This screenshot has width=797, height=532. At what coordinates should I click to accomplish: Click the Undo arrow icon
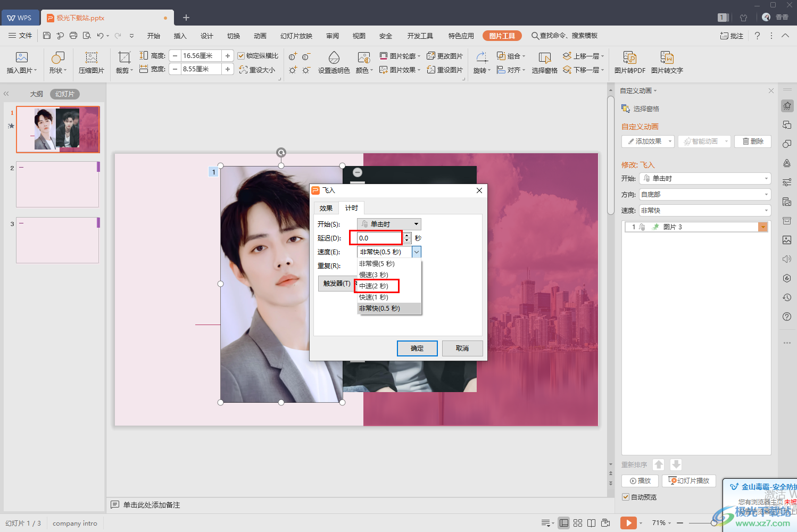(x=100, y=36)
